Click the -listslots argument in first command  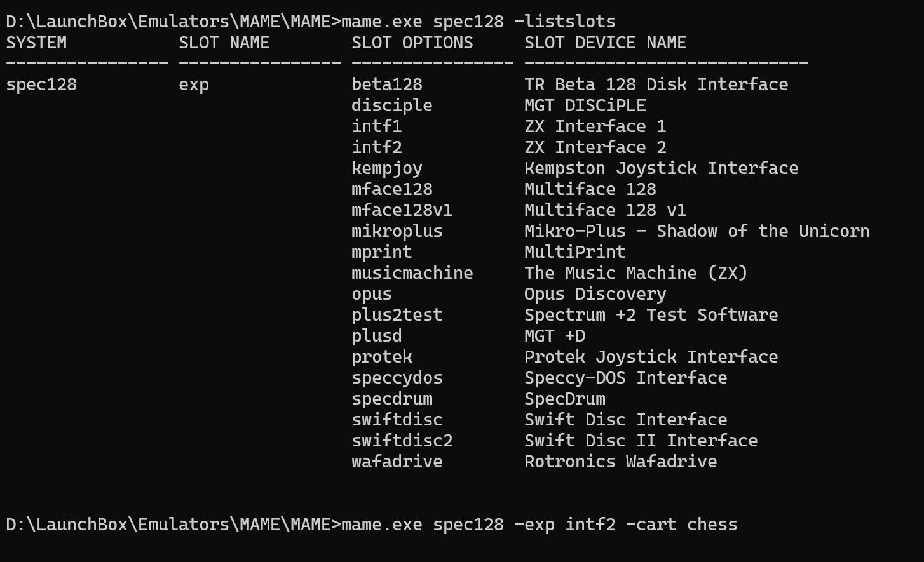tap(565, 22)
